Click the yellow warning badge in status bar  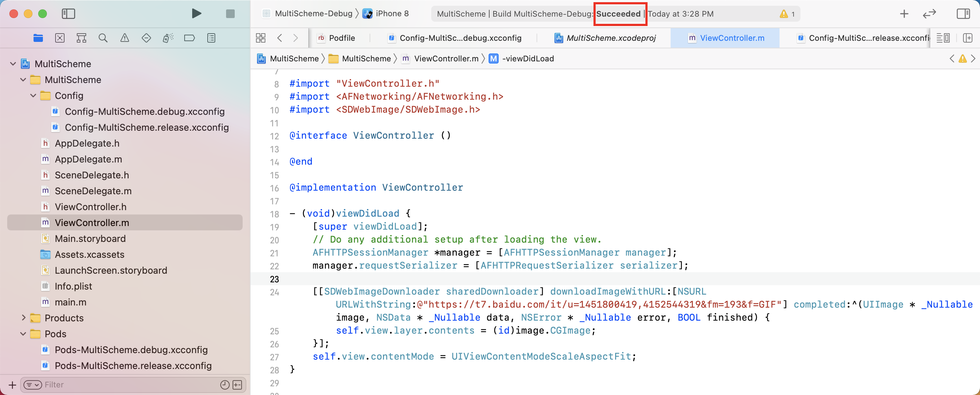point(786,14)
